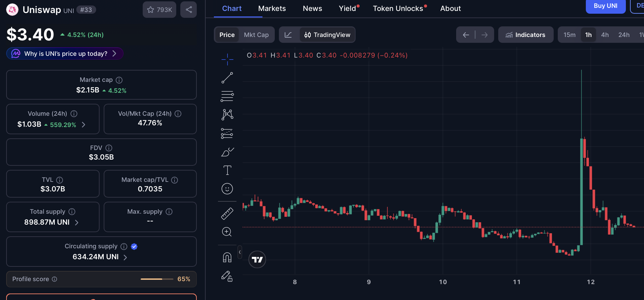Switch to the Token Unlocks tab

click(398, 9)
